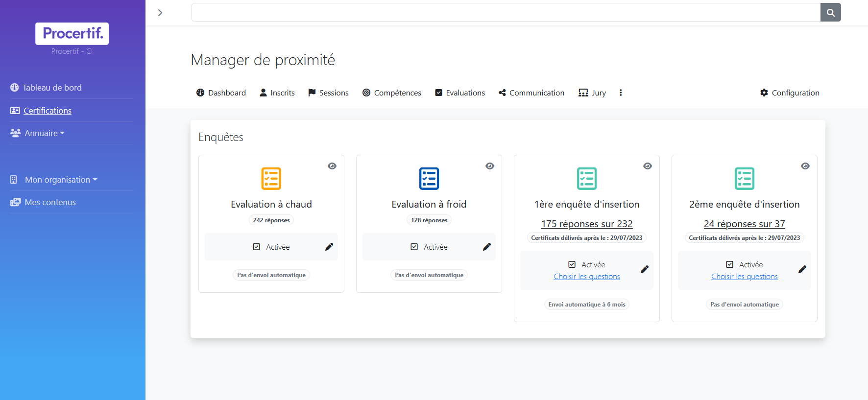868x400 pixels.
Task: Open Configuration gear settings
Action: point(789,93)
